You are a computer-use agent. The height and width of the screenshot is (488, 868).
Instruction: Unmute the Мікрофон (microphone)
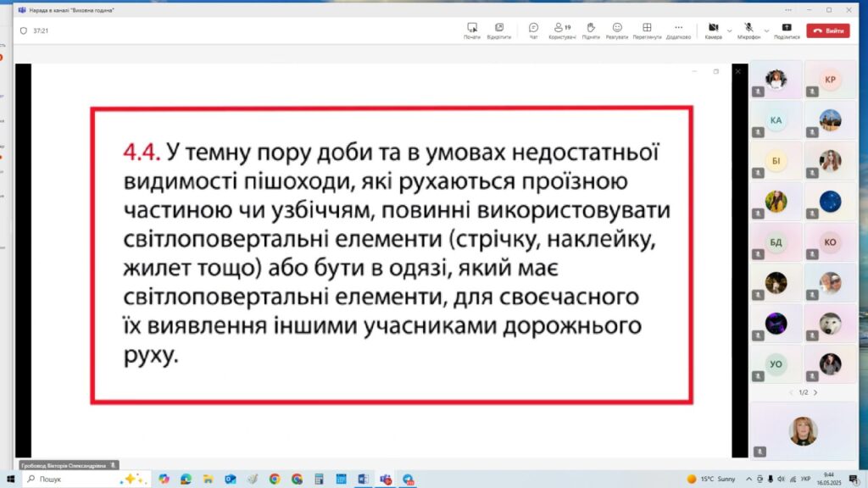click(x=748, y=30)
